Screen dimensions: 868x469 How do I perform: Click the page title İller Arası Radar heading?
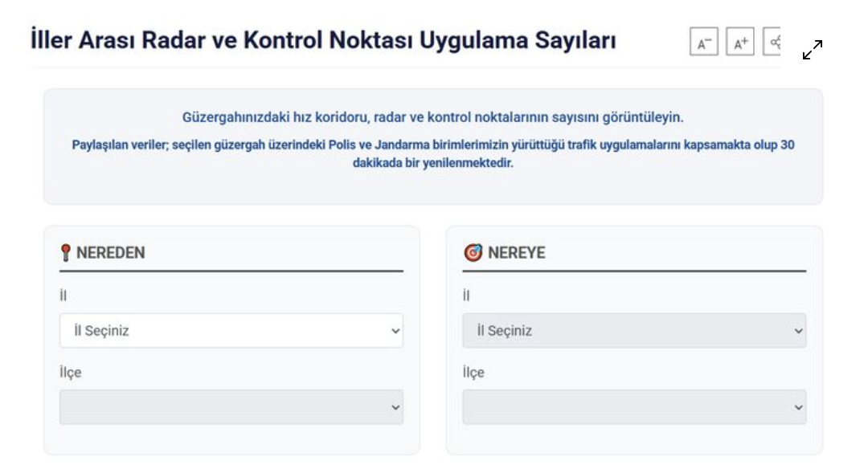[x=323, y=40]
